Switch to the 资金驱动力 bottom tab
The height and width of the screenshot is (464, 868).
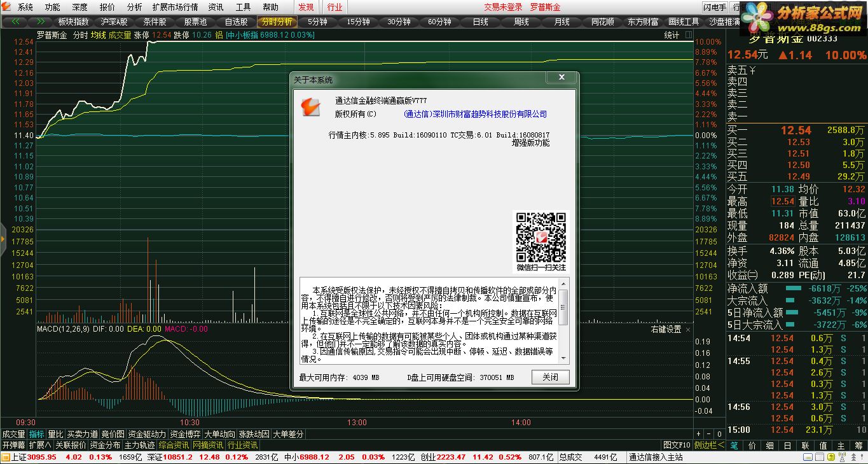tap(146, 434)
